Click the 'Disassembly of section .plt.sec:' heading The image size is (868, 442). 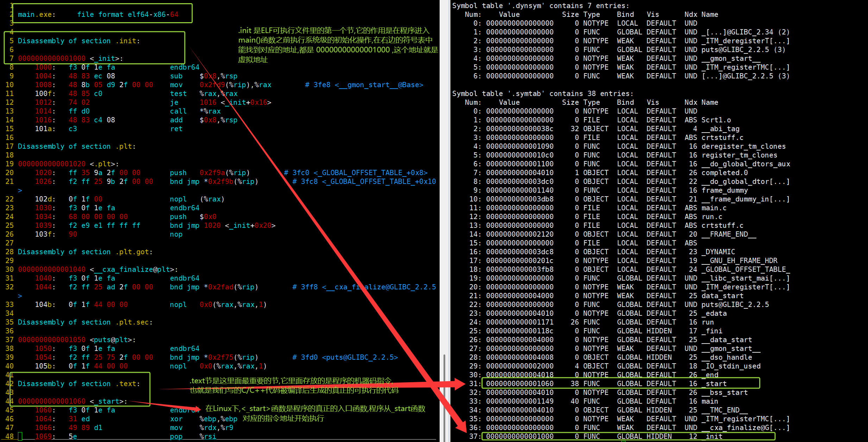pyautogui.click(x=85, y=322)
